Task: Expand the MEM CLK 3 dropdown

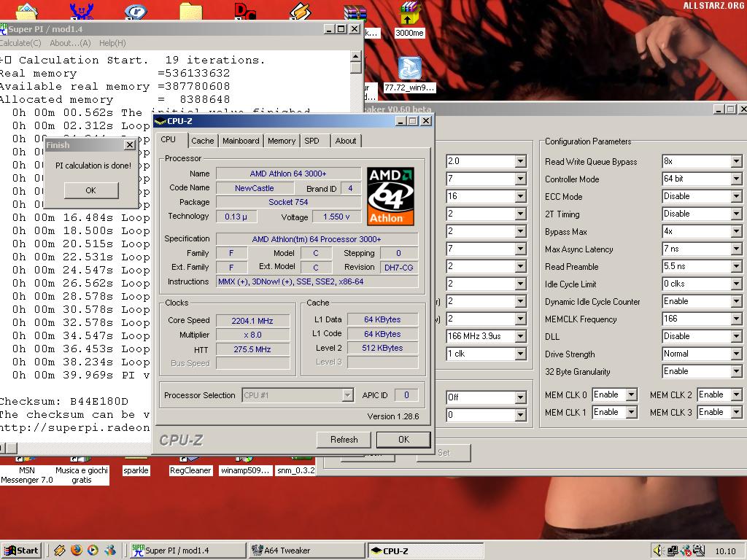Action: point(736,413)
